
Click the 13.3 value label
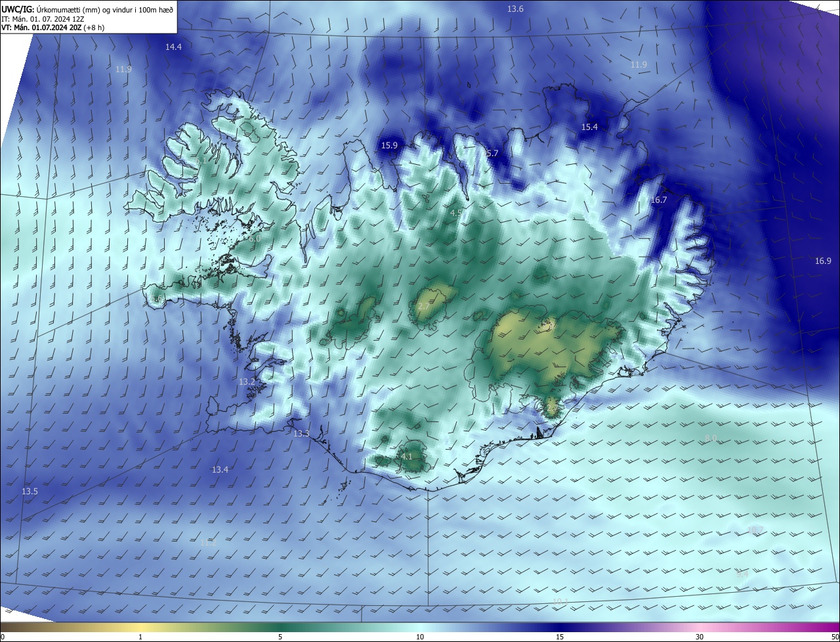point(301,434)
